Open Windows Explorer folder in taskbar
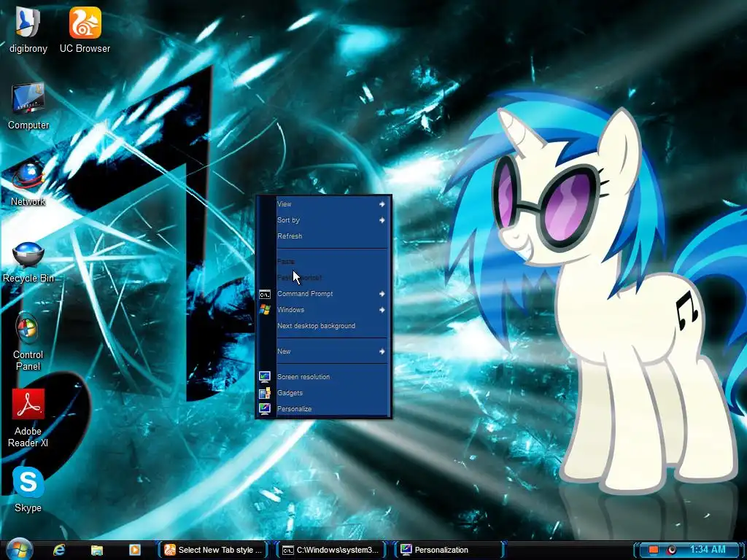747x560 pixels. pos(97,550)
